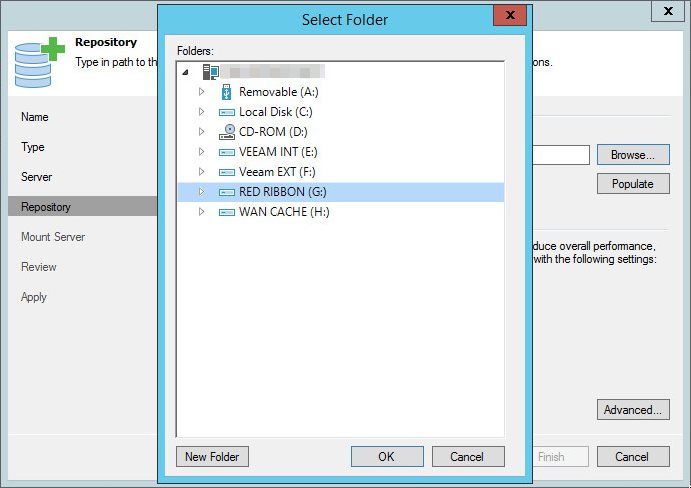Go to the Name wizard step
Image resolution: width=691 pixels, height=488 pixels.
click(35, 117)
